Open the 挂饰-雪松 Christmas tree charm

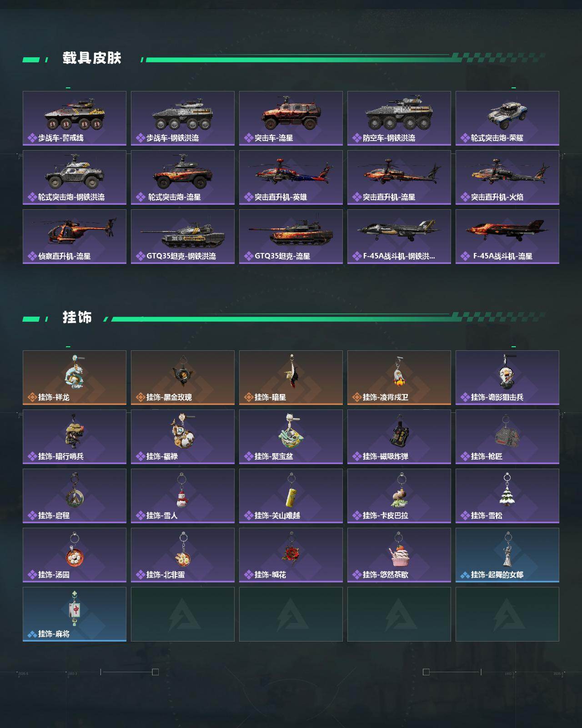click(x=507, y=496)
